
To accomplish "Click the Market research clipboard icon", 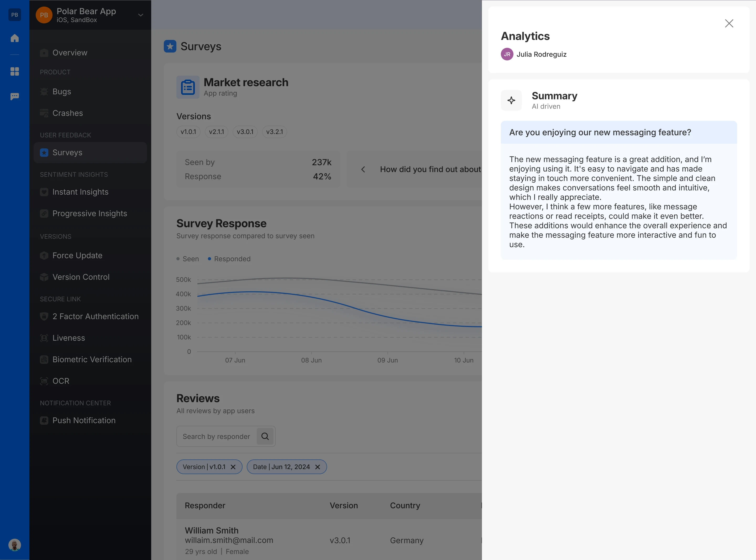I will point(188,87).
